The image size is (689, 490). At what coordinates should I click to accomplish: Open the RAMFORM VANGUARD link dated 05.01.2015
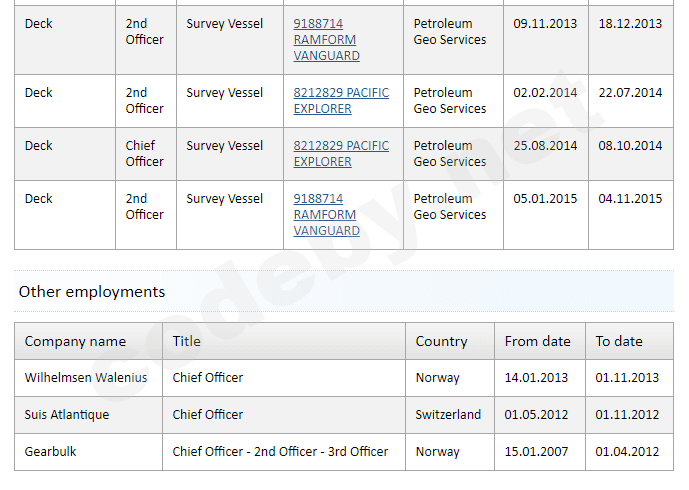point(325,215)
